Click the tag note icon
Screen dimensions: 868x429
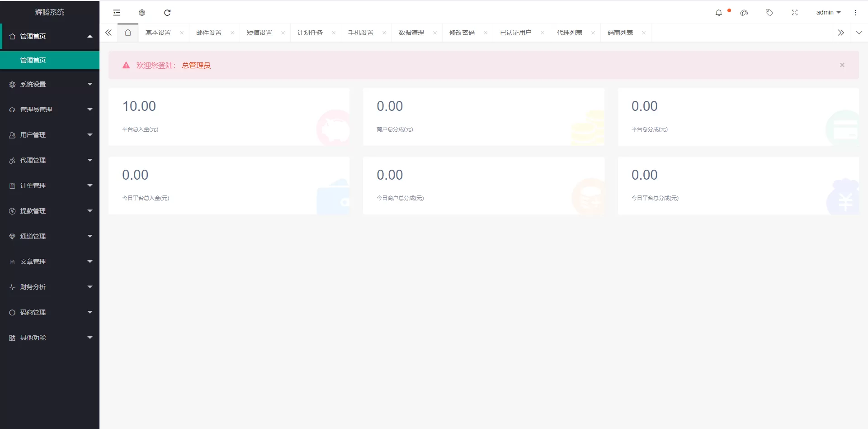[769, 13]
